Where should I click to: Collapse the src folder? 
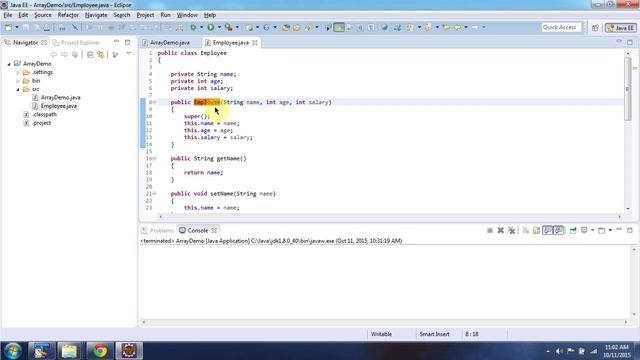click(18, 89)
